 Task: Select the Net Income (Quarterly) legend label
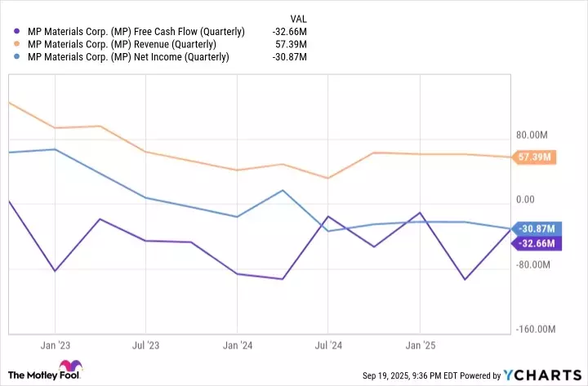click(x=128, y=57)
